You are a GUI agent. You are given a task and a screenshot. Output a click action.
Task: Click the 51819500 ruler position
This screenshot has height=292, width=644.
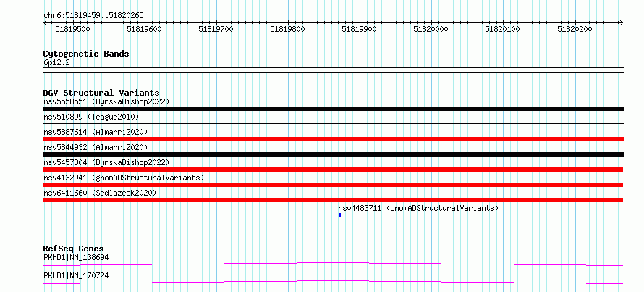pos(72,29)
